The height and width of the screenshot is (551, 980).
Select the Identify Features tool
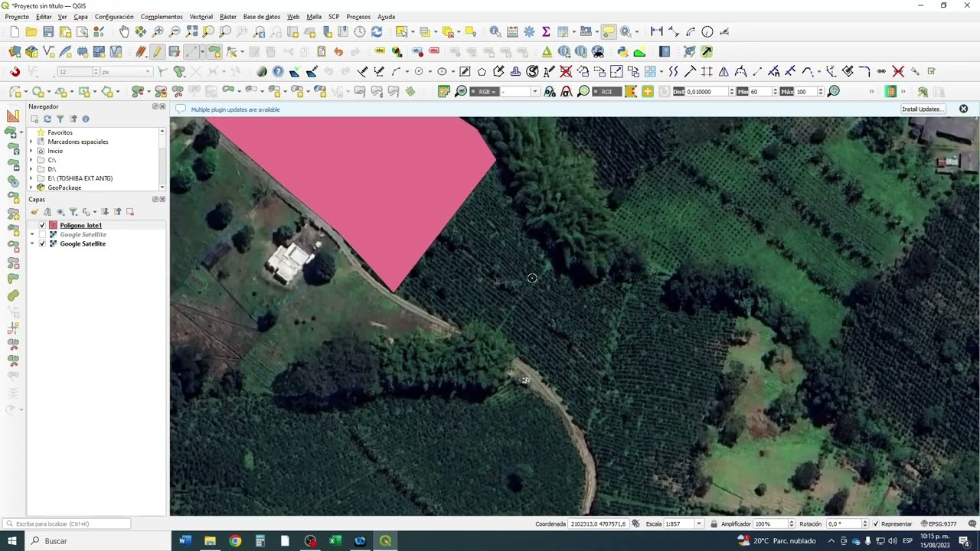pos(495,31)
